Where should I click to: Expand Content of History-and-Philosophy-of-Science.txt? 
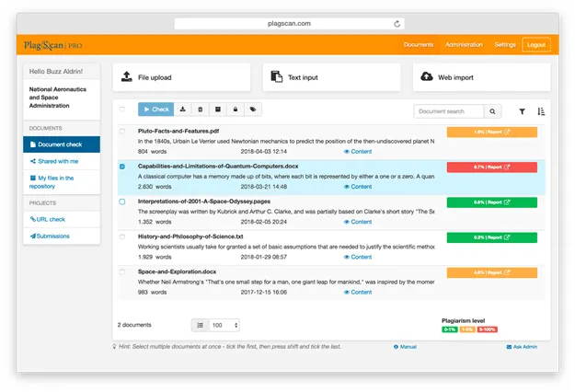click(358, 257)
